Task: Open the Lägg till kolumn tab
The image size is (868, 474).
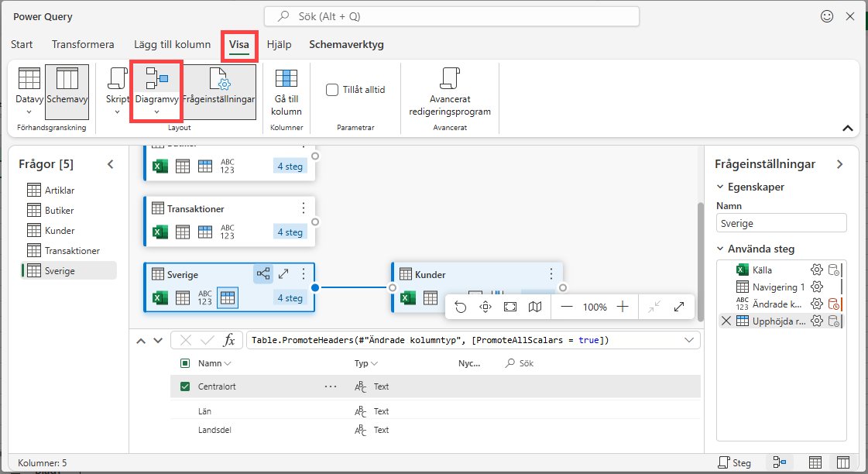Action: (172, 44)
